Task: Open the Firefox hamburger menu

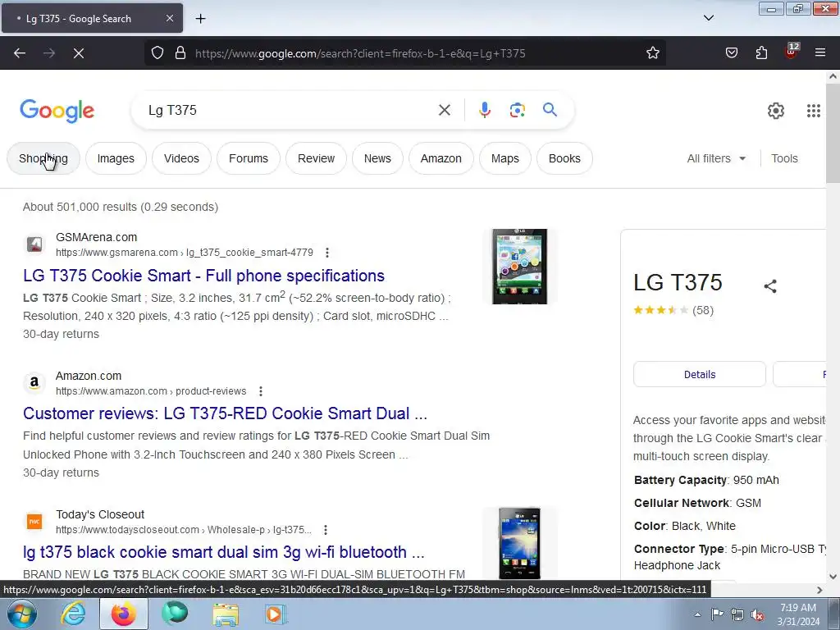Action: [820, 53]
